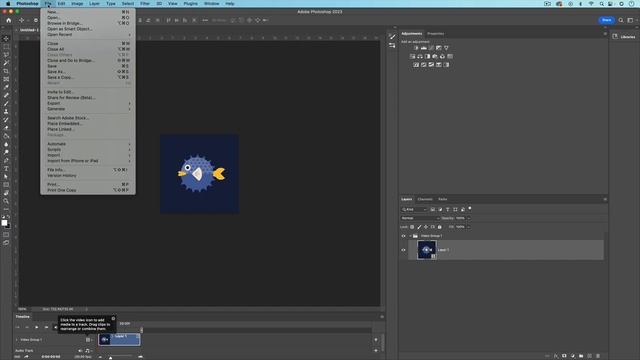Toggle lock image pixels brush icon
This screenshot has height=360, width=640.
tap(419, 227)
